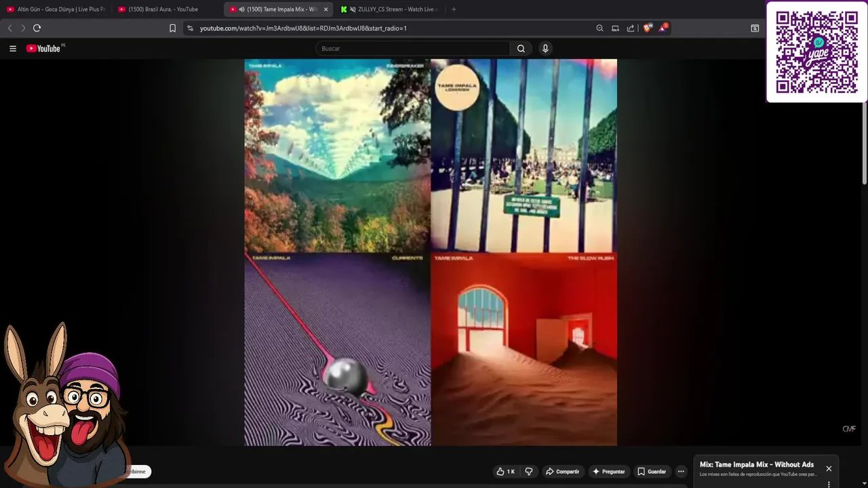Switch to Altin Gün Goca Dünya tab
The image size is (868, 488).
click(x=56, y=9)
